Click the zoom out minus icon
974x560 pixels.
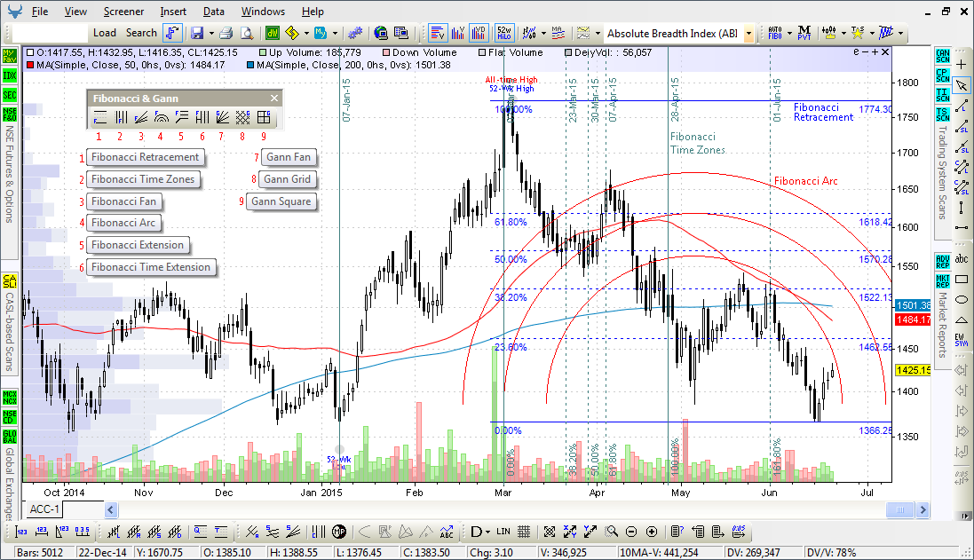(x=631, y=532)
